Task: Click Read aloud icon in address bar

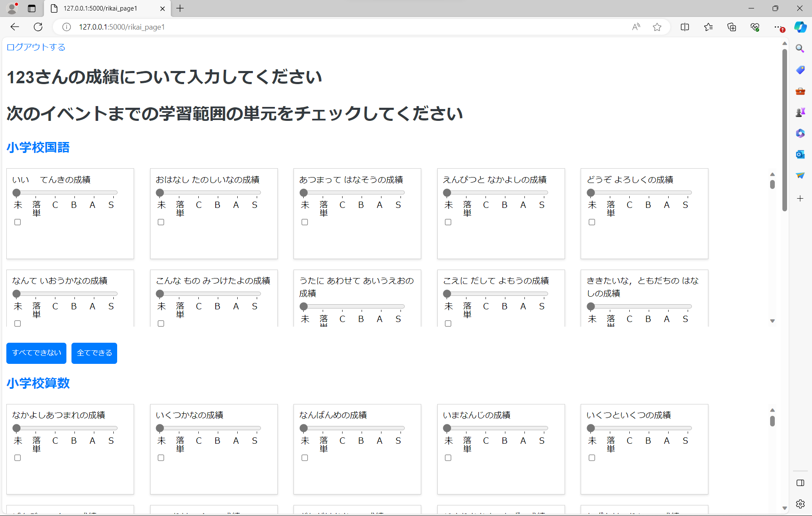Action: coord(636,27)
